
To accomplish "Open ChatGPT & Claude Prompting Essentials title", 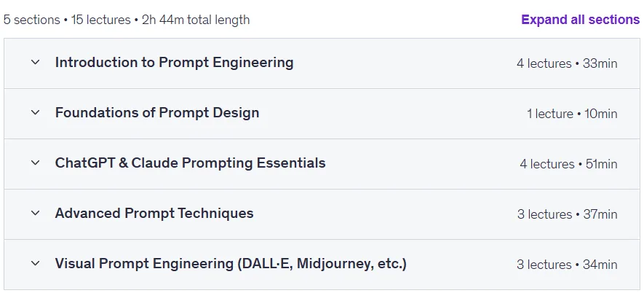I will 190,163.
